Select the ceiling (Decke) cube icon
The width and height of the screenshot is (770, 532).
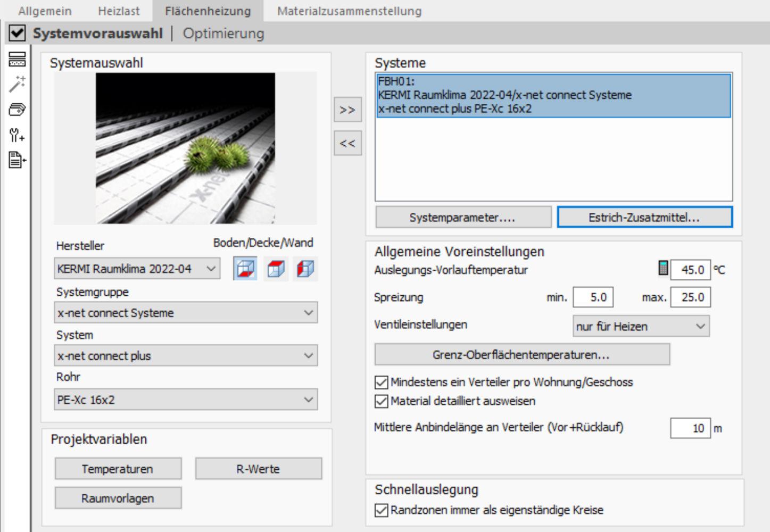point(276,269)
